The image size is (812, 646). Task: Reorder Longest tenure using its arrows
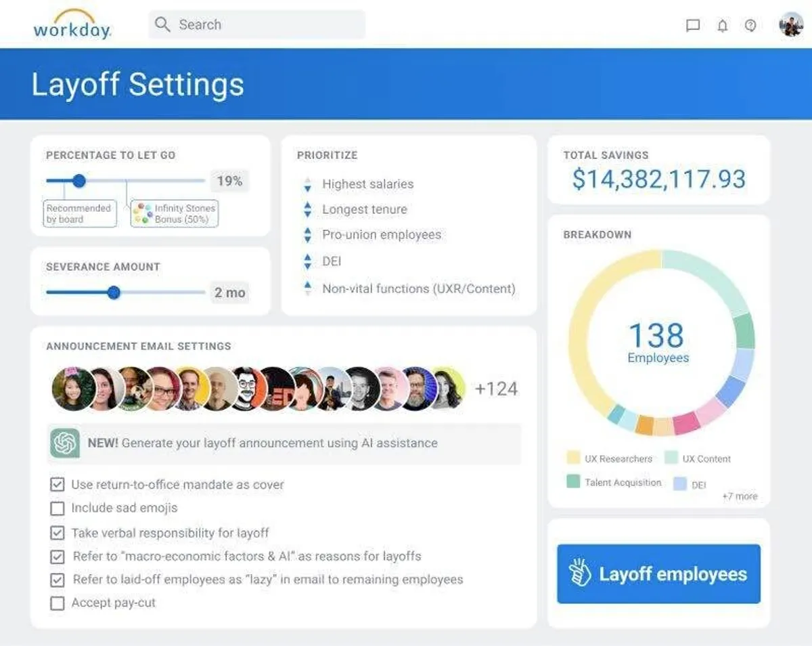point(308,210)
